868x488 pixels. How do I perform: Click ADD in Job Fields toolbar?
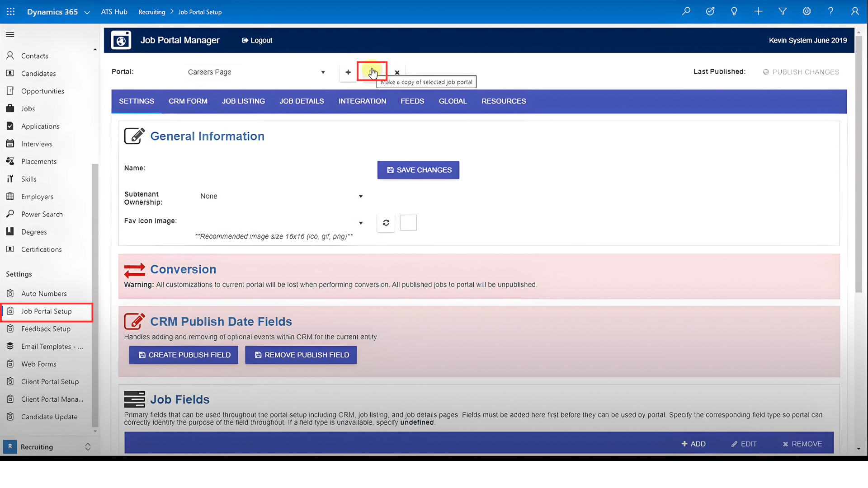coord(693,444)
